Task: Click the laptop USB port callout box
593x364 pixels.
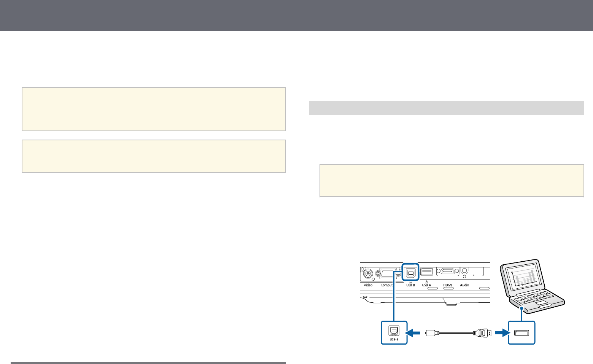Action: click(x=522, y=333)
